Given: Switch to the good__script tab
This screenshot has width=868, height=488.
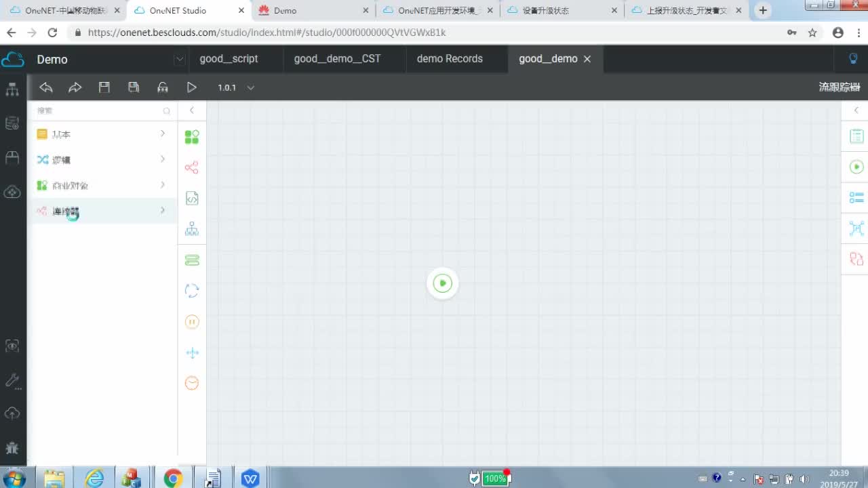Looking at the screenshot, I should tap(229, 59).
